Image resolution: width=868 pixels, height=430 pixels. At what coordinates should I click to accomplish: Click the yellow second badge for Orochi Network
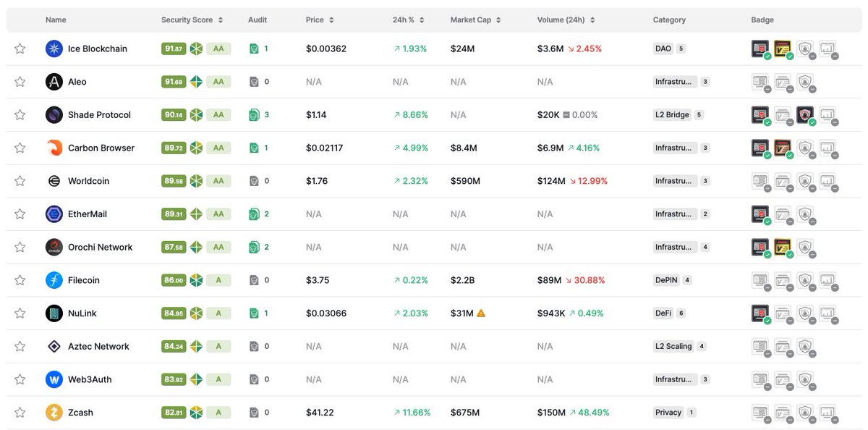click(783, 248)
